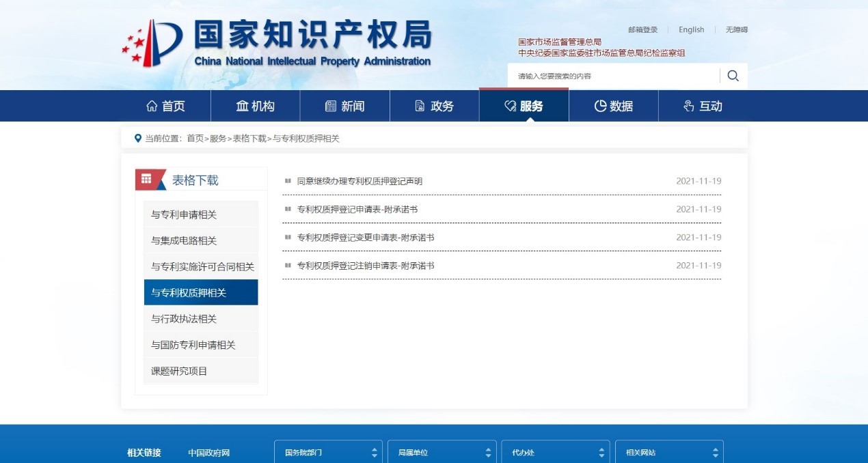868x463 pixels.
Task: Select highlighted 与专利权质押相关 sidebar item
Action: [x=201, y=292]
